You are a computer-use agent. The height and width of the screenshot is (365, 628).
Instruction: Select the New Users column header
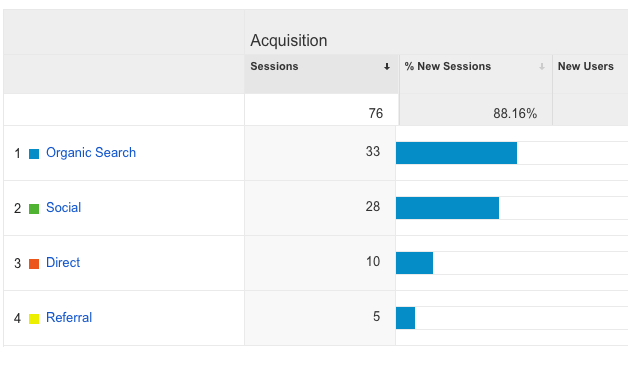pyautogui.click(x=586, y=66)
